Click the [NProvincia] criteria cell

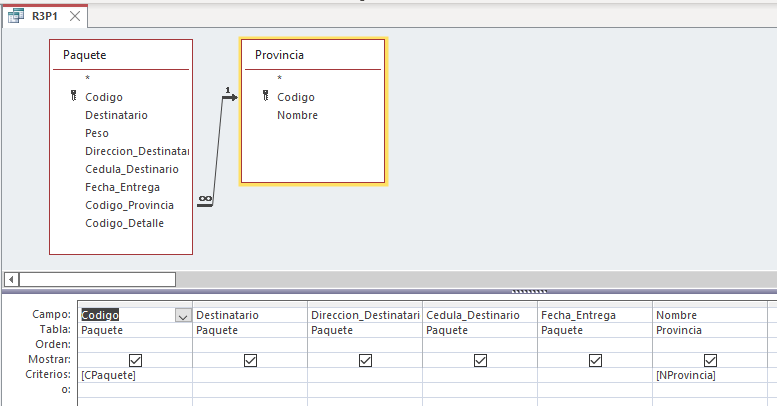[x=710, y=375]
